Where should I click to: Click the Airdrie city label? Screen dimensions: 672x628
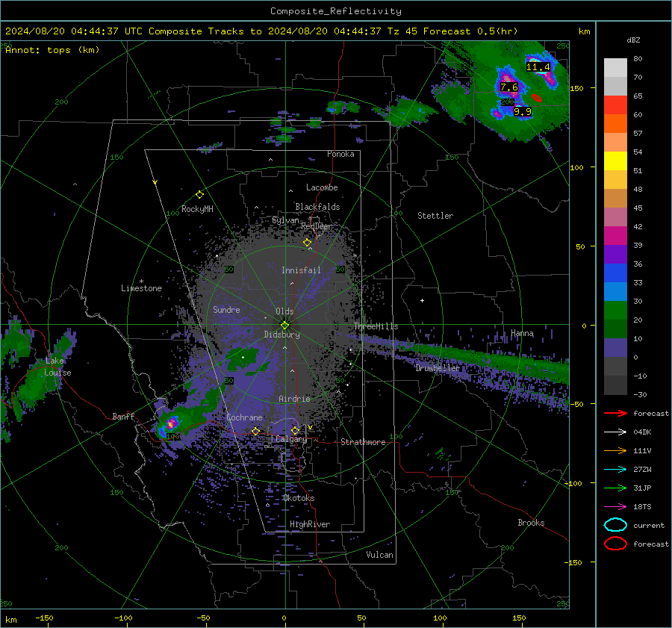(294, 399)
